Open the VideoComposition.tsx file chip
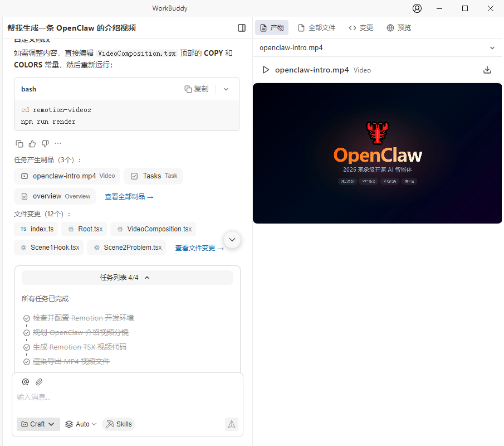The height and width of the screenshot is (446, 504). click(153, 229)
